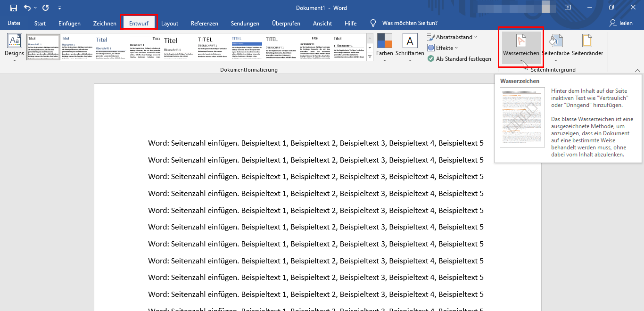Open the Datei tab
Screen dimensions: 644x311
coord(14,23)
